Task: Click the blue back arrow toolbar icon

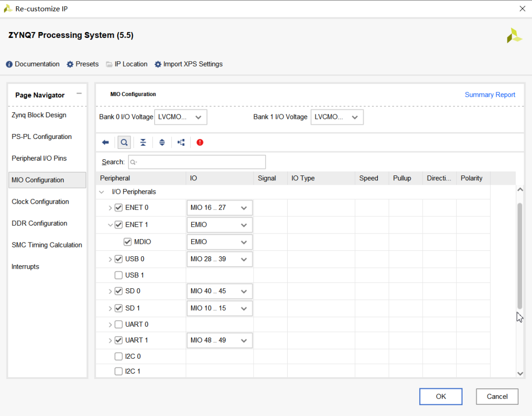Action: coord(105,142)
